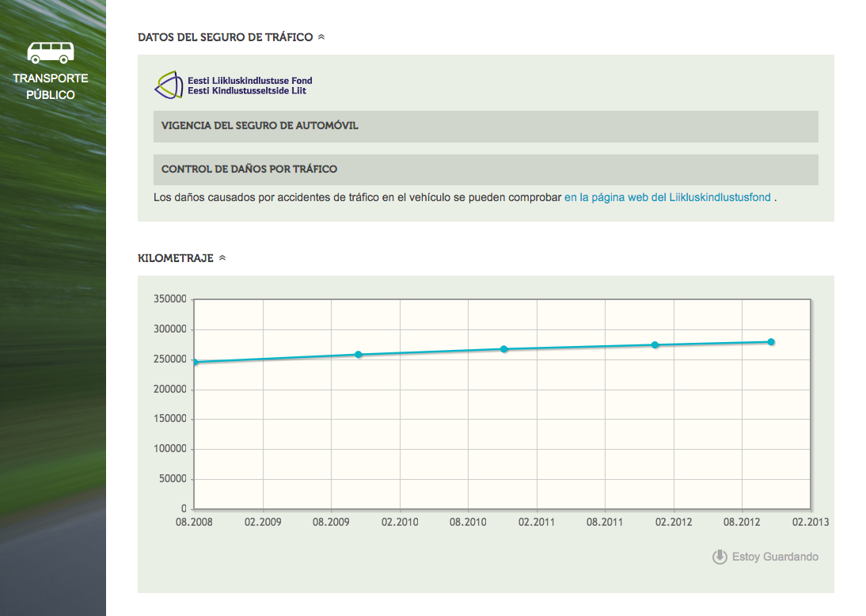866x616 pixels.
Task: Click the 02.2009 x-axis label
Action: click(x=263, y=522)
